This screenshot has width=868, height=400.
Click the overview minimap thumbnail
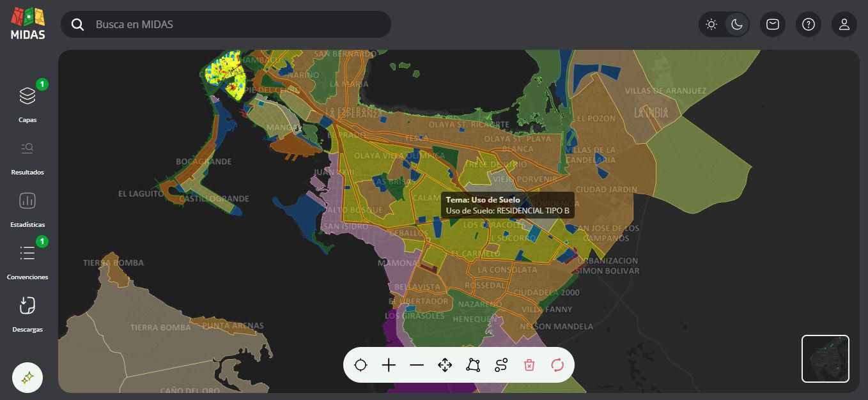point(825,358)
